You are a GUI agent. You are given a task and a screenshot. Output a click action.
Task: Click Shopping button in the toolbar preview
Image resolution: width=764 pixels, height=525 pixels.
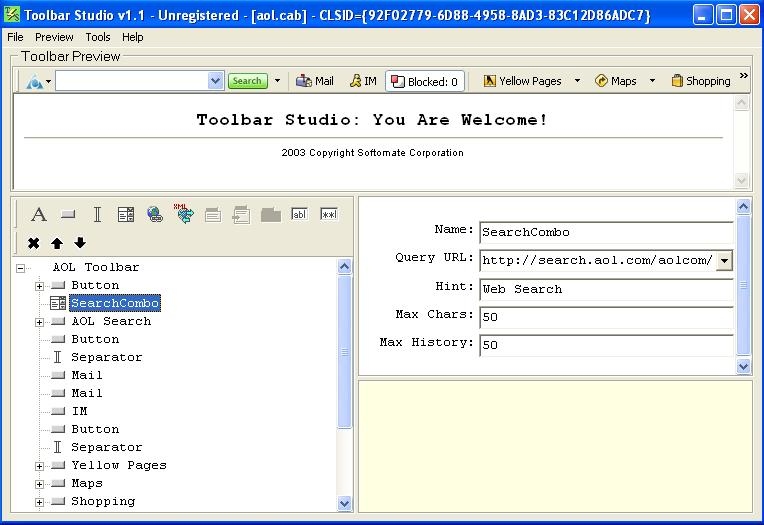[701, 81]
